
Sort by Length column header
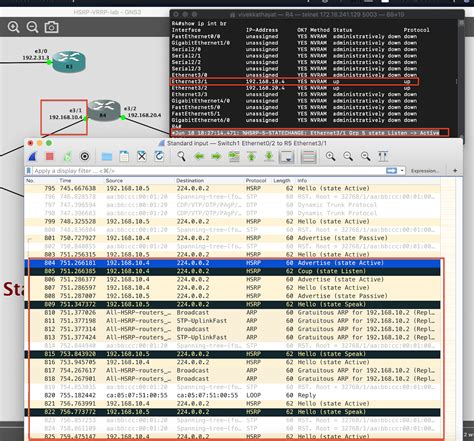(x=282, y=180)
